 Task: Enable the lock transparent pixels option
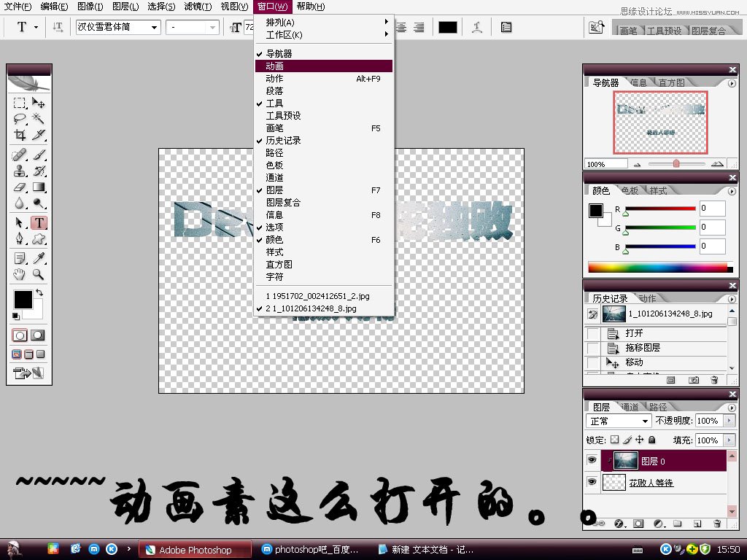pyautogui.click(x=615, y=440)
